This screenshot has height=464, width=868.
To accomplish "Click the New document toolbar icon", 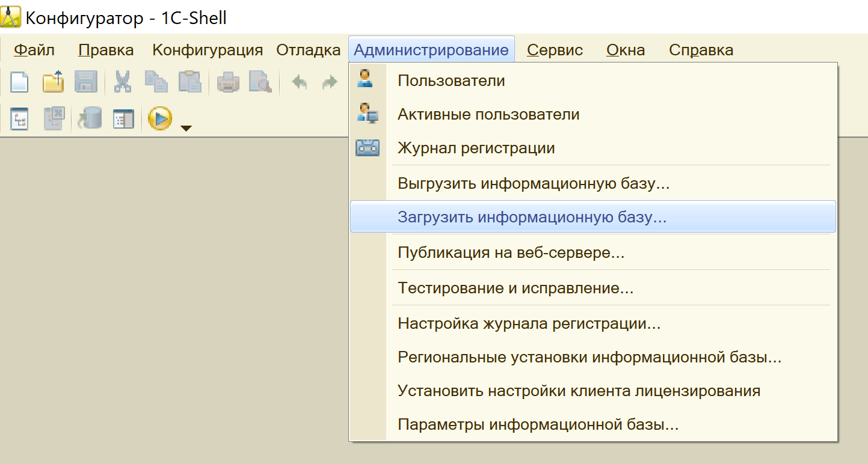I will click(x=20, y=82).
